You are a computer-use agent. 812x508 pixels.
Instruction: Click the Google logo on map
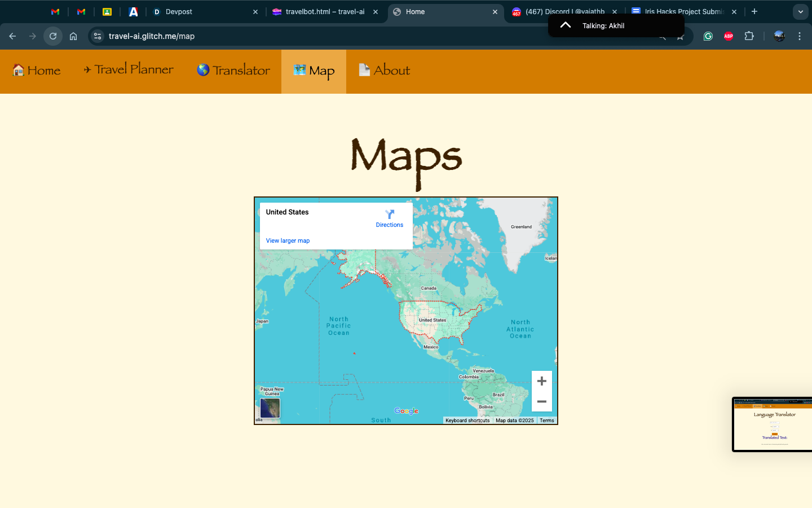(x=407, y=411)
